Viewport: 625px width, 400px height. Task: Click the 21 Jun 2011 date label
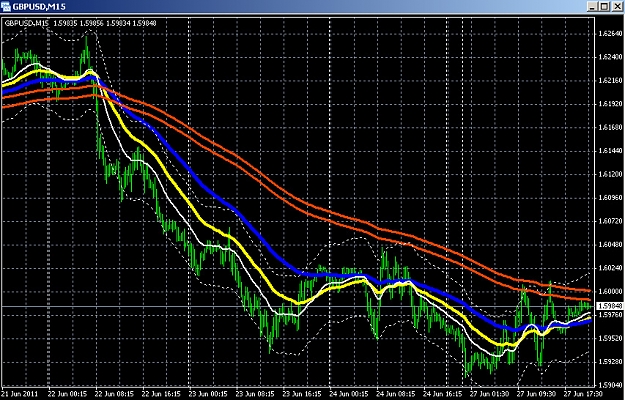pos(20,394)
